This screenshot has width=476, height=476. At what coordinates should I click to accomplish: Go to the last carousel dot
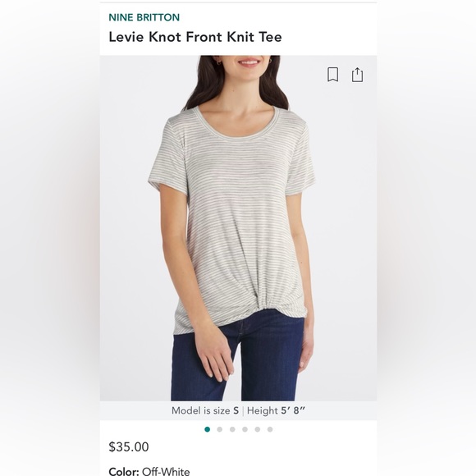point(270,429)
